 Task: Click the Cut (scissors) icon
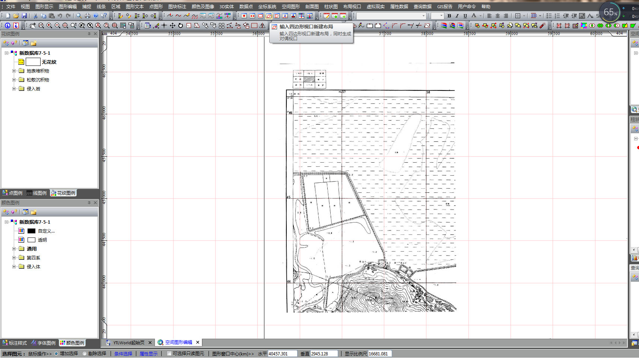(x=35, y=16)
